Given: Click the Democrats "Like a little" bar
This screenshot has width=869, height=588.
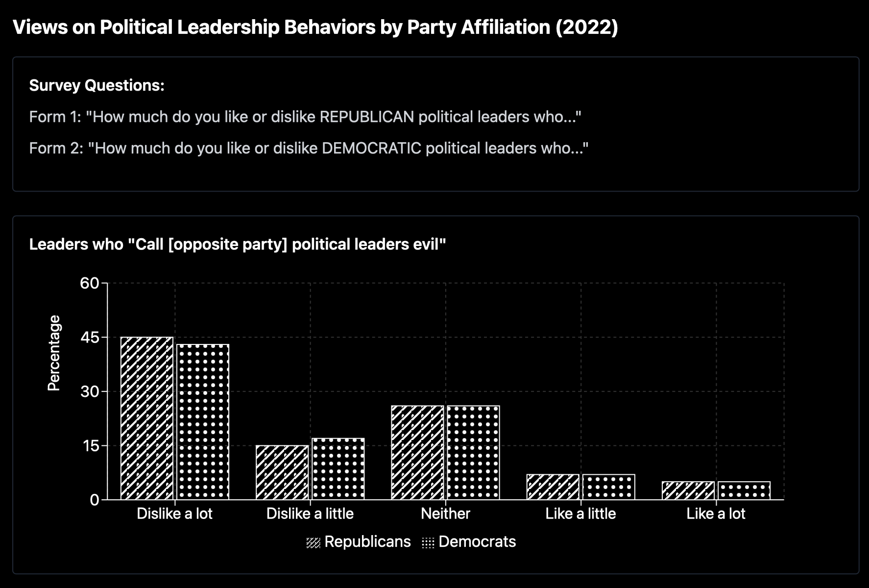Looking at the screenshot, I should (x=609, y=487).
